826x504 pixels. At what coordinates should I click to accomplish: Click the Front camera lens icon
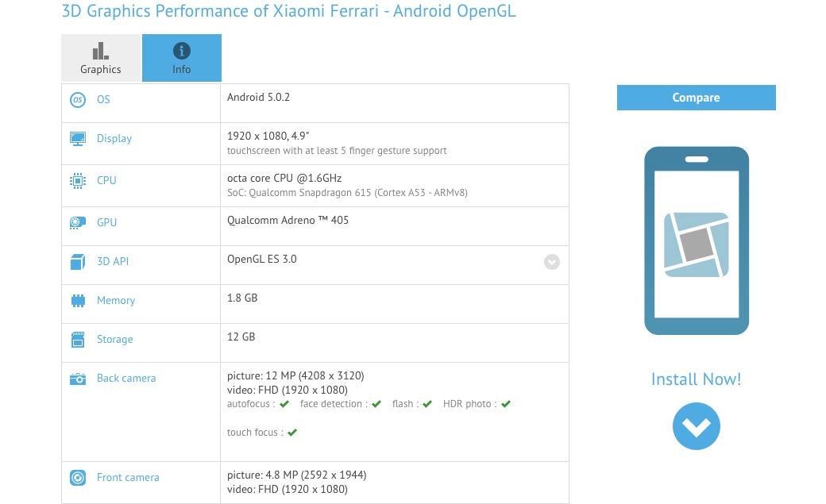(x=78, y=478)
